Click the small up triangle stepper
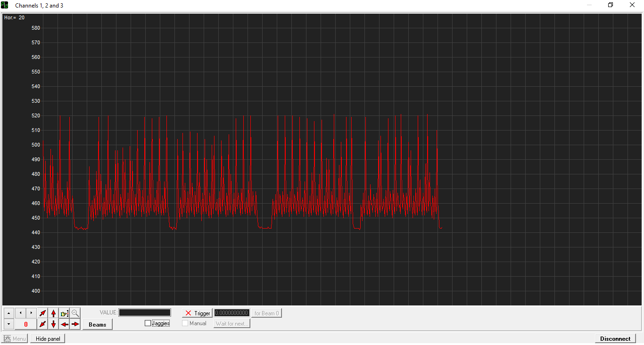This screenshot has height=345, width=644. [x=8, y=313]
